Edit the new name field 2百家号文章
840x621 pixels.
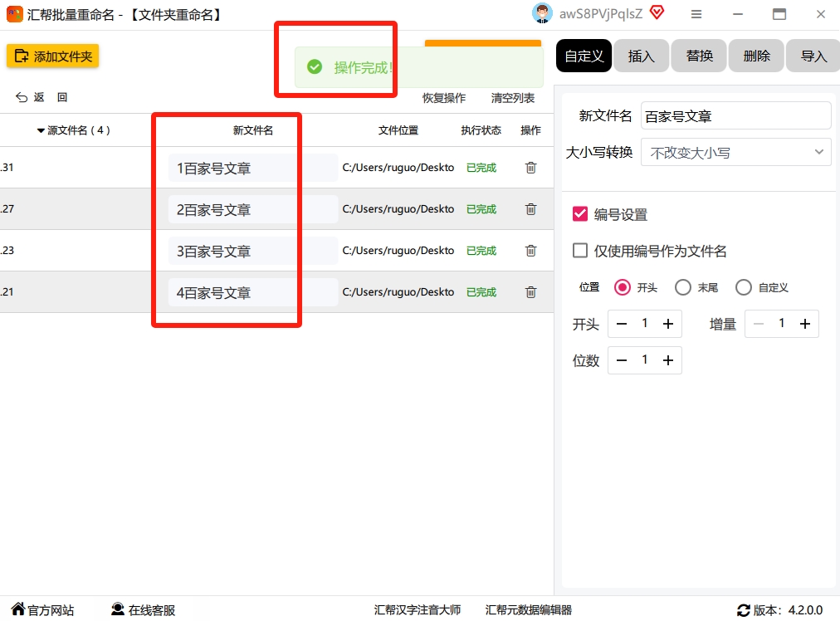253,209
